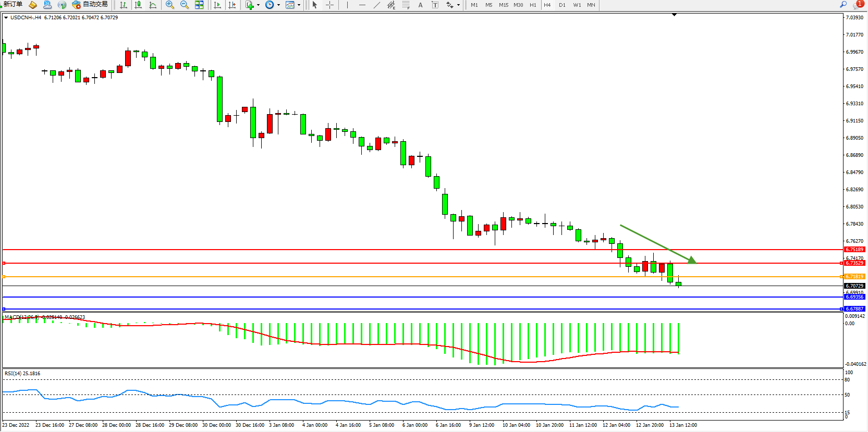The height and width of the screenshot is (432, 868).
Task: Click the 新订单 (New Order) button
Action: point(13,5)
